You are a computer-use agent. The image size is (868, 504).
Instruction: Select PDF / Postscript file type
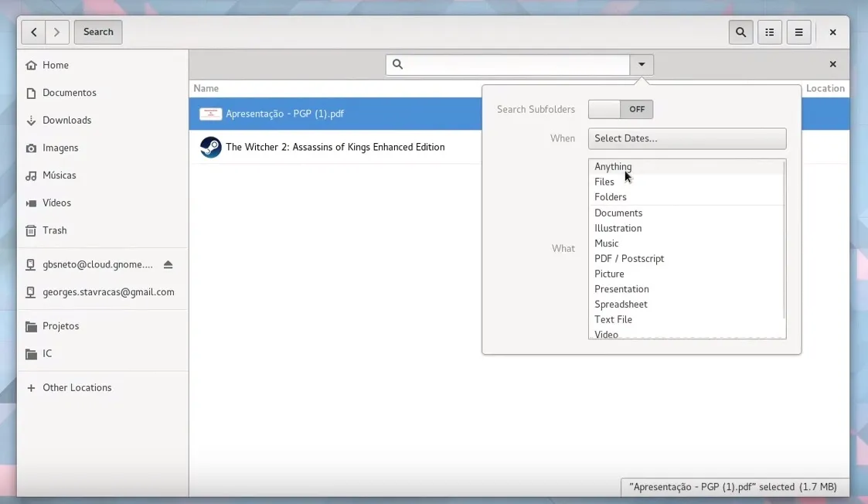pos(629,258)
